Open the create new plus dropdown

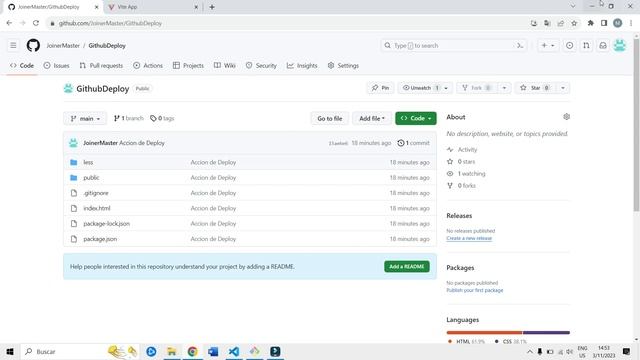click(x=548, y=46)
